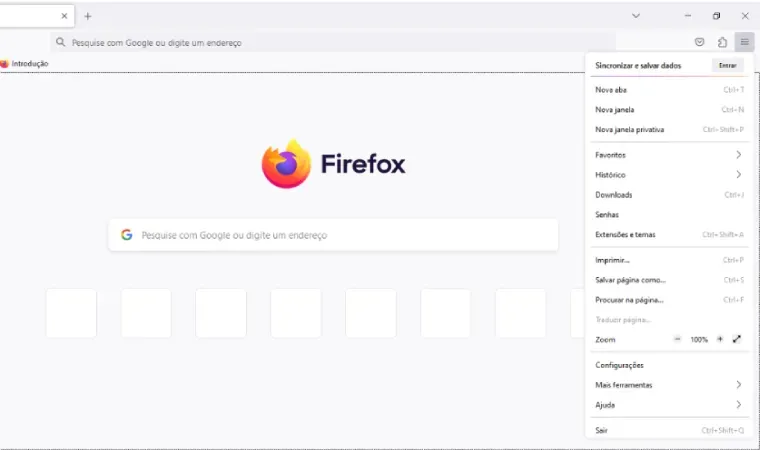
Task: Close the current browser tab
Action: 64,16
